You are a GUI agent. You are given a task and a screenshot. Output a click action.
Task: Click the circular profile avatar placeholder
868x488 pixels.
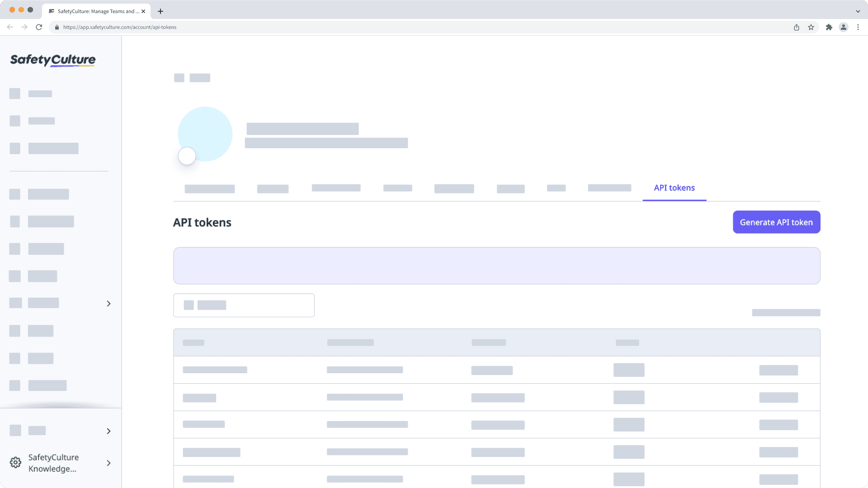coord(204,134)
